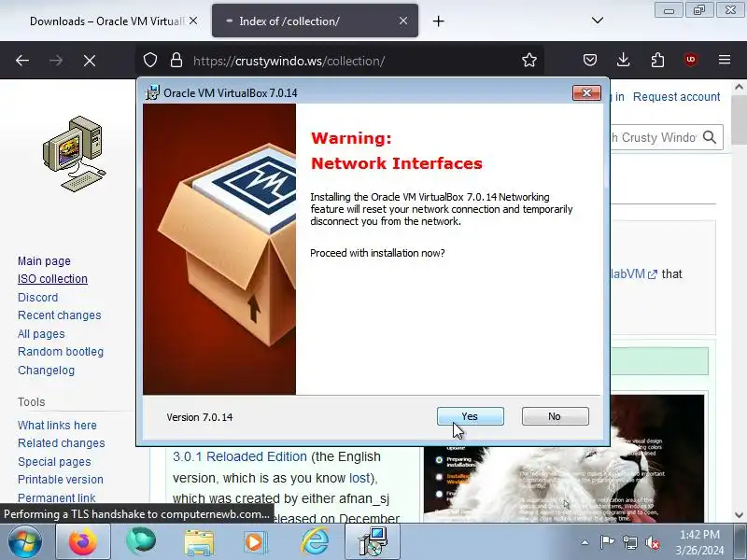Open the All pages link
Image resolution: width=747 pixels, height=560 pixels.
tap(41, 334)
